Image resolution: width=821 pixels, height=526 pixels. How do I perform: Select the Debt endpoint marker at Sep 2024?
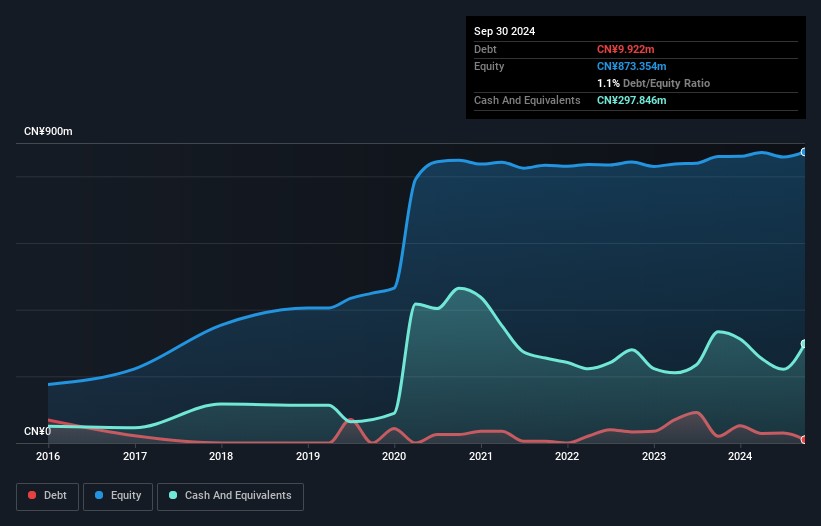coord(804,440)
